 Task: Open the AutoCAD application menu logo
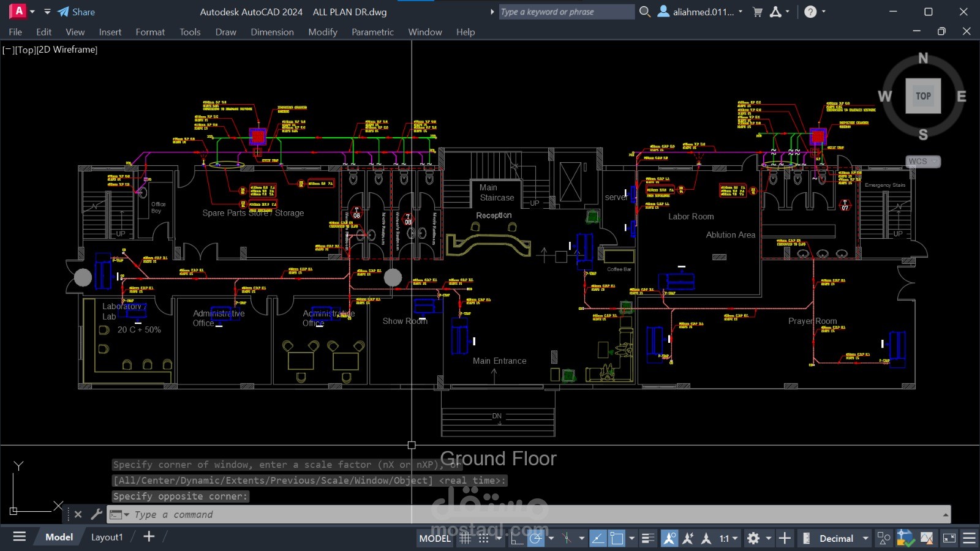[18, 11]
